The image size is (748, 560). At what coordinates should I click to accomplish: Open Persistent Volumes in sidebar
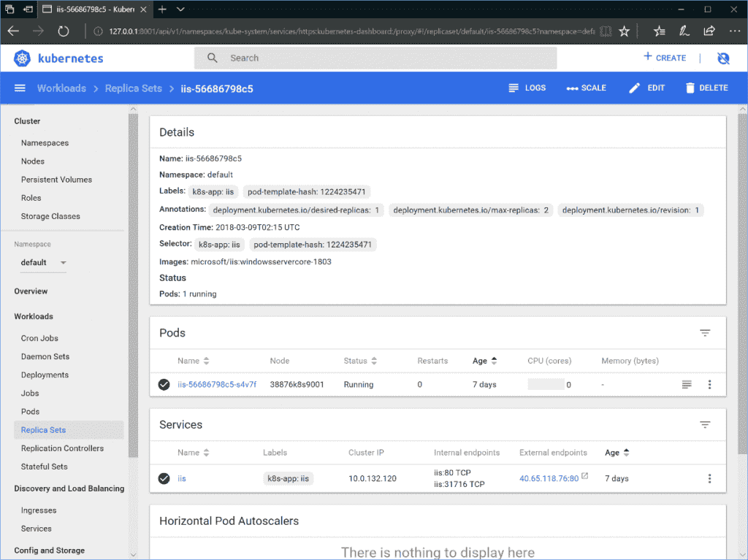[x=56, y=180]
